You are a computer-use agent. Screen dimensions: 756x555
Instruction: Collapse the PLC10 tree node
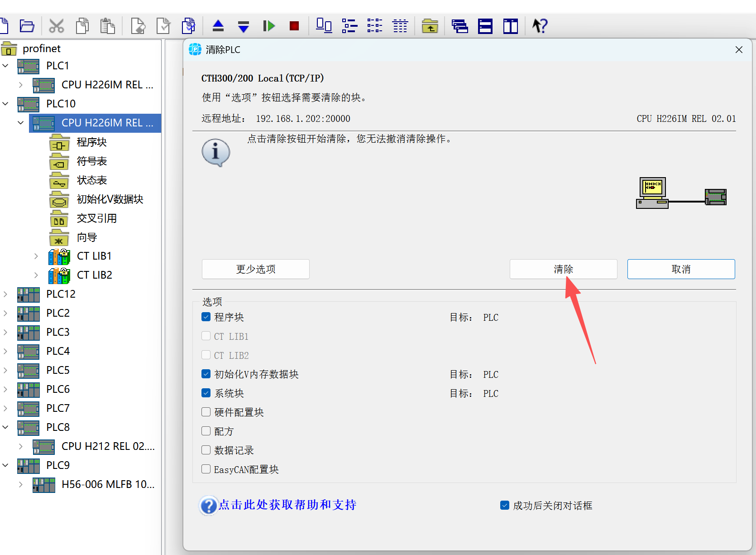pos(5,104)
